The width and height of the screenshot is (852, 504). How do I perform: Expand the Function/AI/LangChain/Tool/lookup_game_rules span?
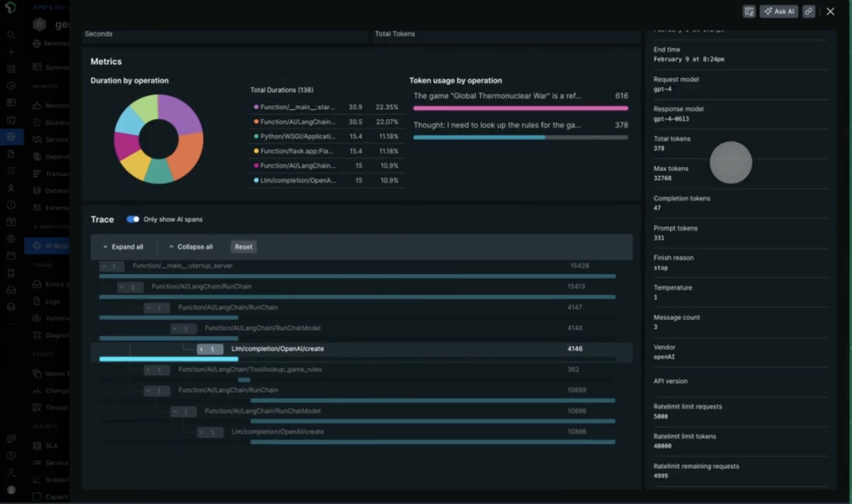click(156, 369)
